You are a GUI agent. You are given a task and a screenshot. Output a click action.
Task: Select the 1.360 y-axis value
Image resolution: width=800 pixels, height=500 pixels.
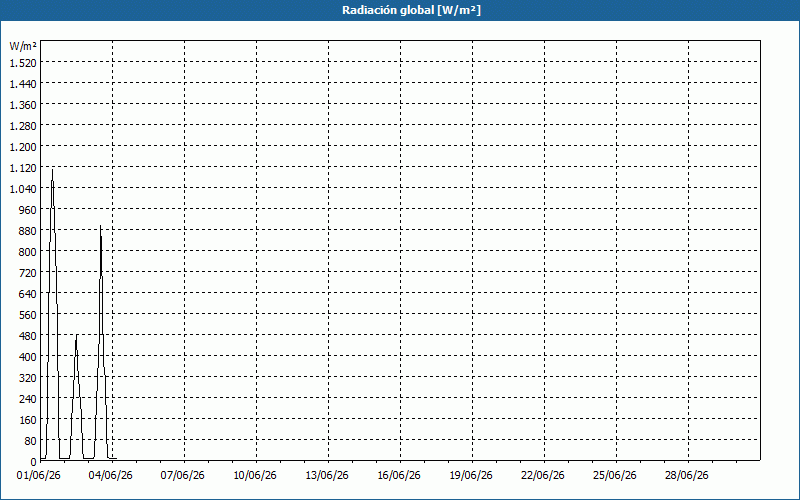pos(23,105)
